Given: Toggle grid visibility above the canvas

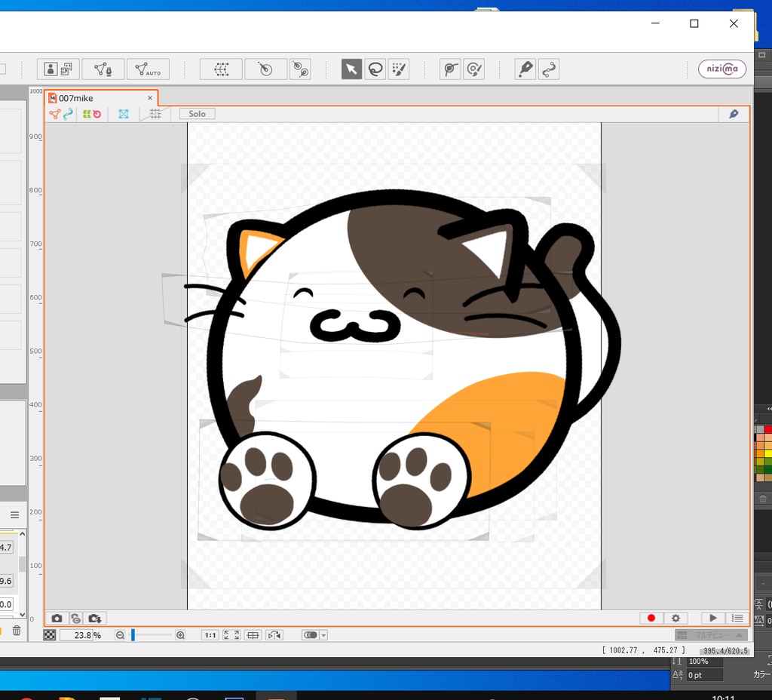Looking at the screenshot, I should 155,114.
